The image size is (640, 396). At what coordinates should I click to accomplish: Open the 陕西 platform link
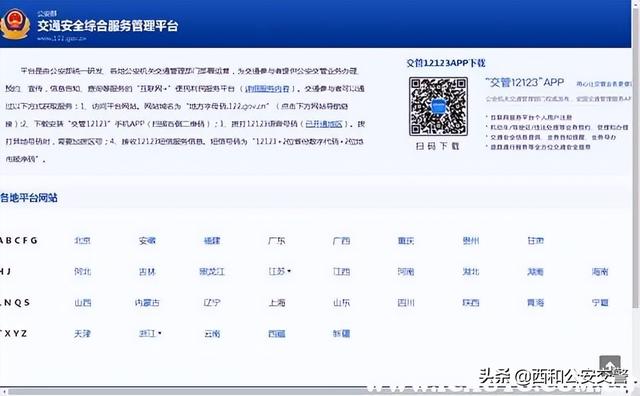tap(471, 303)
